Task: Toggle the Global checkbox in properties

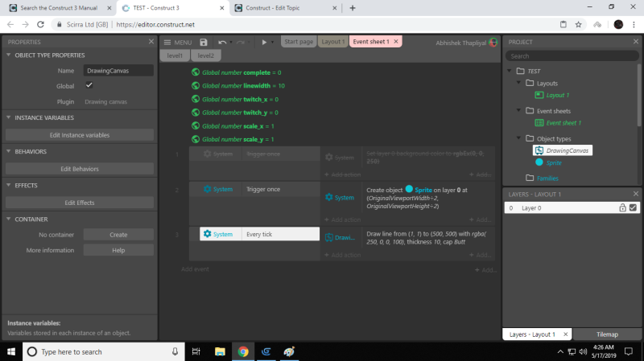Action: 89,85
